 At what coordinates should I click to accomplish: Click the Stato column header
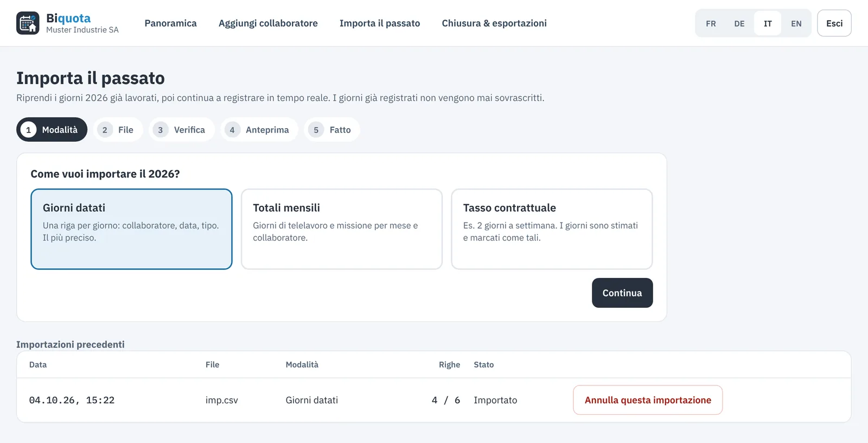coord(484,365)
